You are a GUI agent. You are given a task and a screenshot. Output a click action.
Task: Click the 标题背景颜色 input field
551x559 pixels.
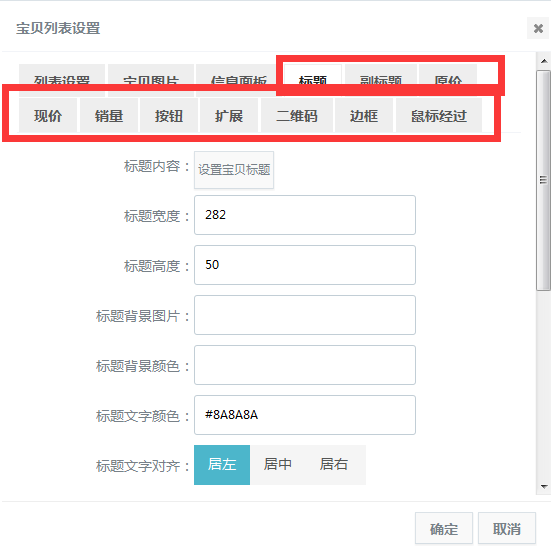click(305, 365)
